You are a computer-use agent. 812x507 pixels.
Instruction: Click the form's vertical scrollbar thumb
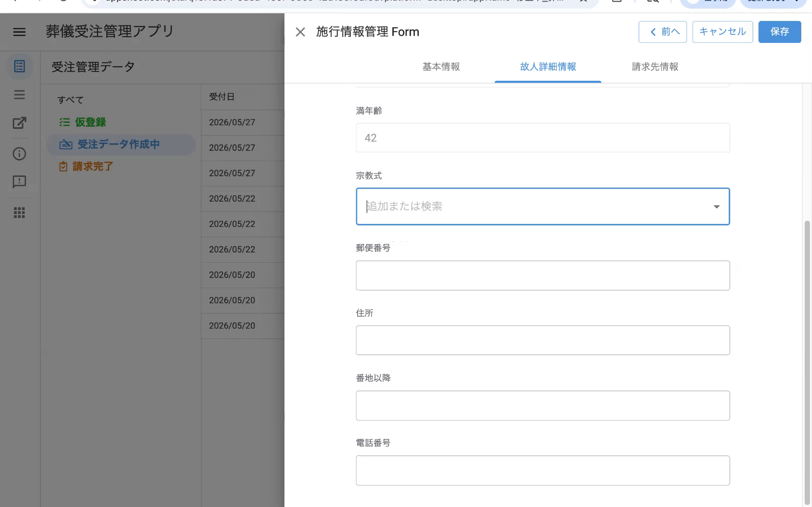pos(807,363)
